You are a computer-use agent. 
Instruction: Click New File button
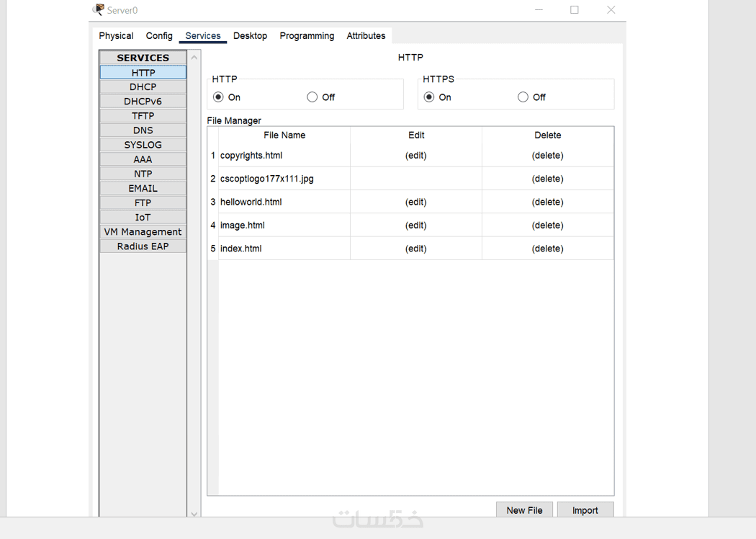pos(524,510)
